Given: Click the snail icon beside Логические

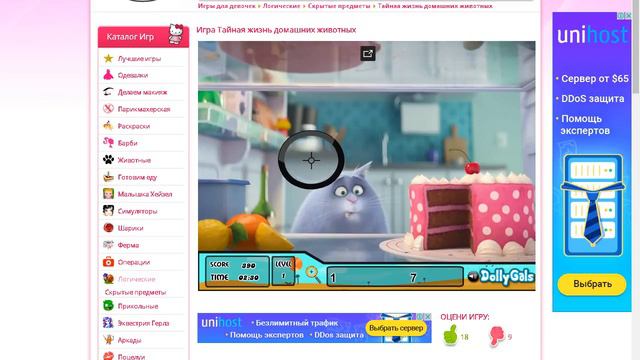Looking at the screenshot, I should [108, 279].
